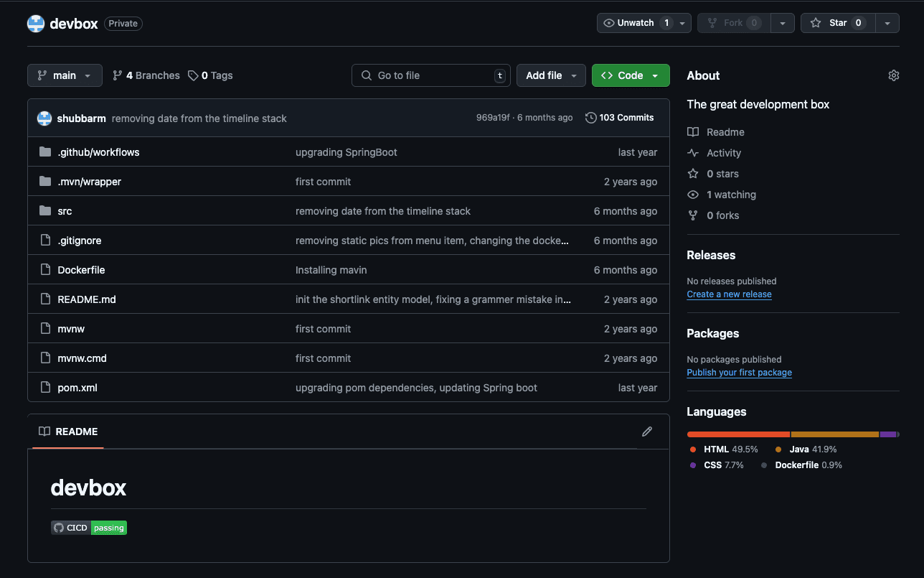Viewport: 924px width, 578px height.
Task: Click 'removing date from the timeline stack' header commit message
Action: tap(199, 118)
